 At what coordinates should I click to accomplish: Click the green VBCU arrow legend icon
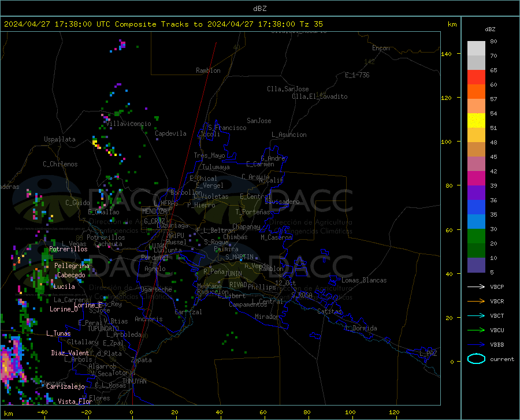pyautogui.click(x=476, y=330)
